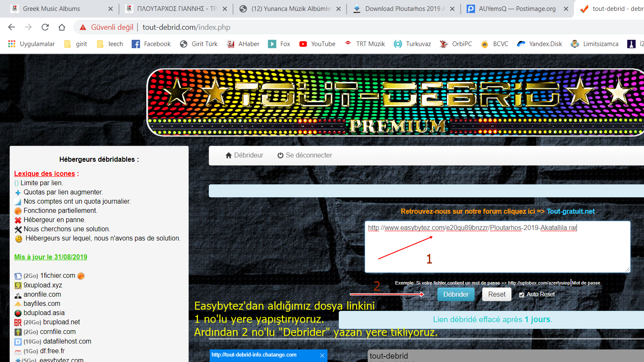644x362 pixels.
Task: Click the bdupload.asia host entry
Action: tap(44, 313)
